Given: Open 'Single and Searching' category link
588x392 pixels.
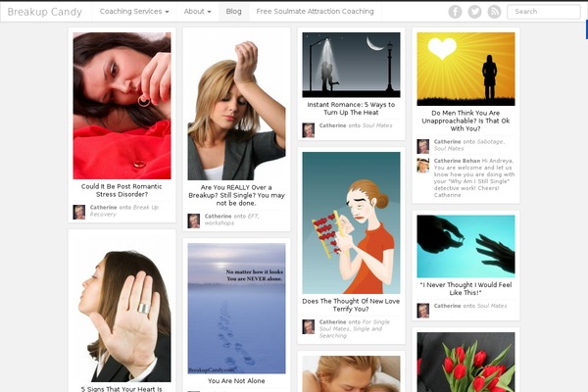Looking at the screenshot, I should [351, 332].
